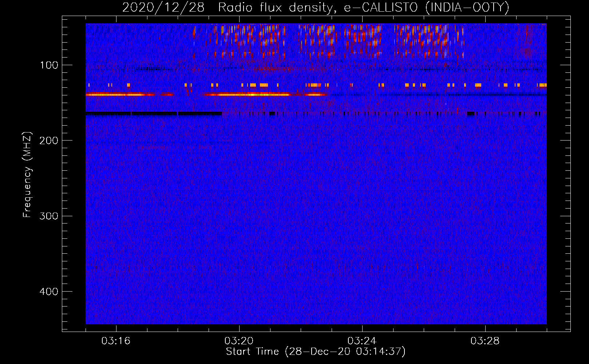The height and width of the screenshot is (364, 589).
Task: Click the 03:28 time tick label
Action: (485, 341)
